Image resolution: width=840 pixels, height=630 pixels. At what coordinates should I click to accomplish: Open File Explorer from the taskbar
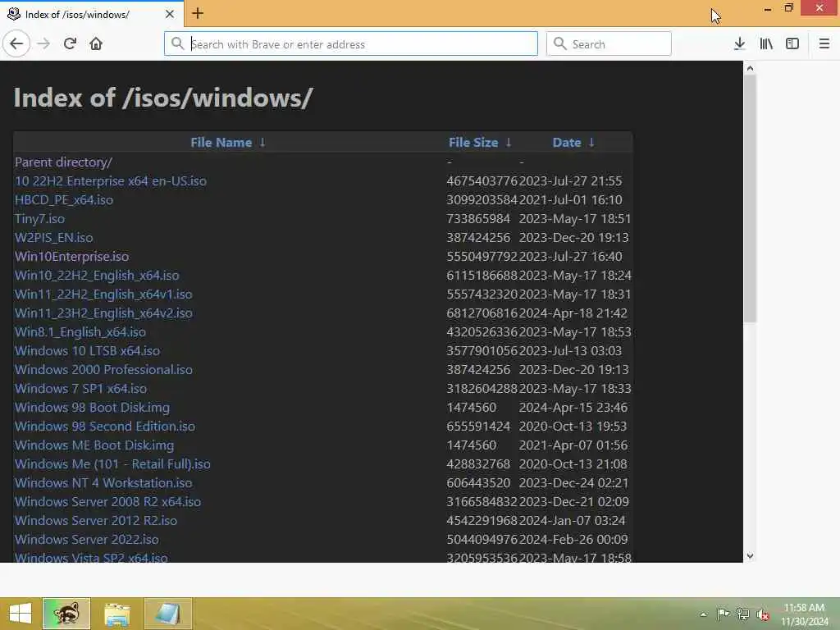(x=116, y=614)
